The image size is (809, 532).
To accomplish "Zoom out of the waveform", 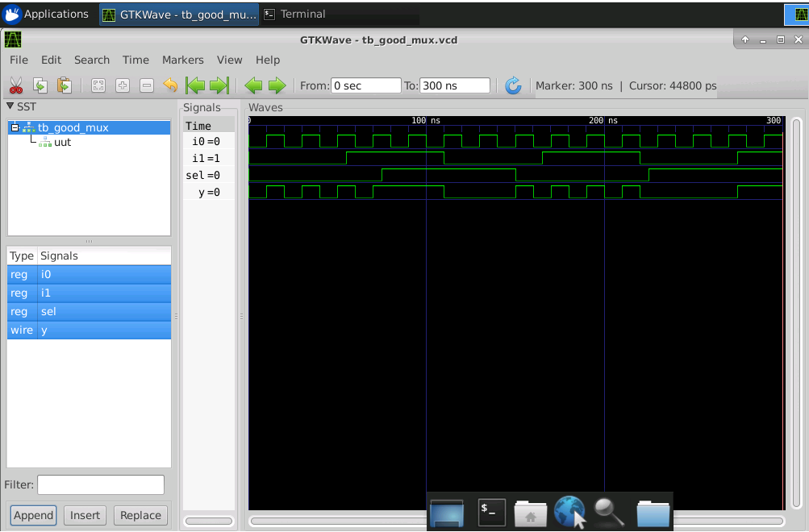I will pyautogui.click(x=146, y=85).
